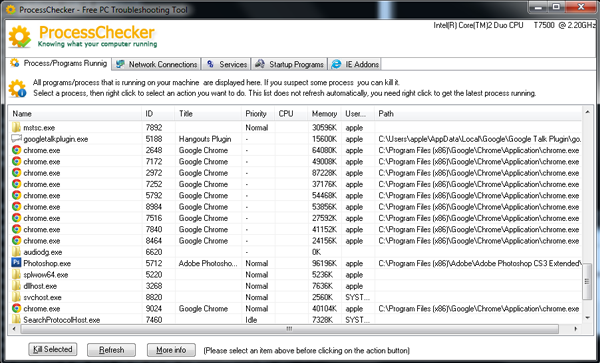This screenshot has height=363, width=600.
Task: Click the mstsc.exe folder icon
Action: point(16,127)
